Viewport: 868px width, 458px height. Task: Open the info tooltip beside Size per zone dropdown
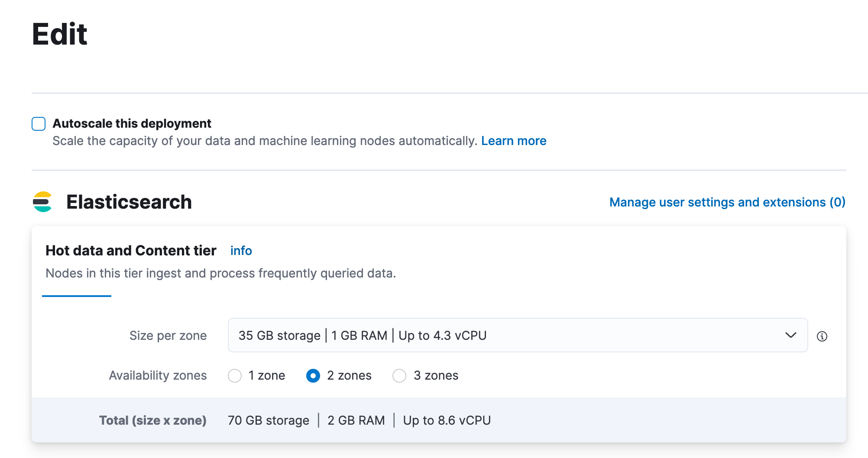pos(822,336)
